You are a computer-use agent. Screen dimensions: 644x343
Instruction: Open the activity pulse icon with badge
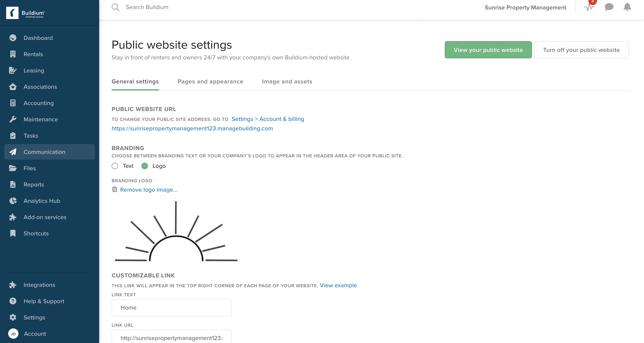pos(590,6)
